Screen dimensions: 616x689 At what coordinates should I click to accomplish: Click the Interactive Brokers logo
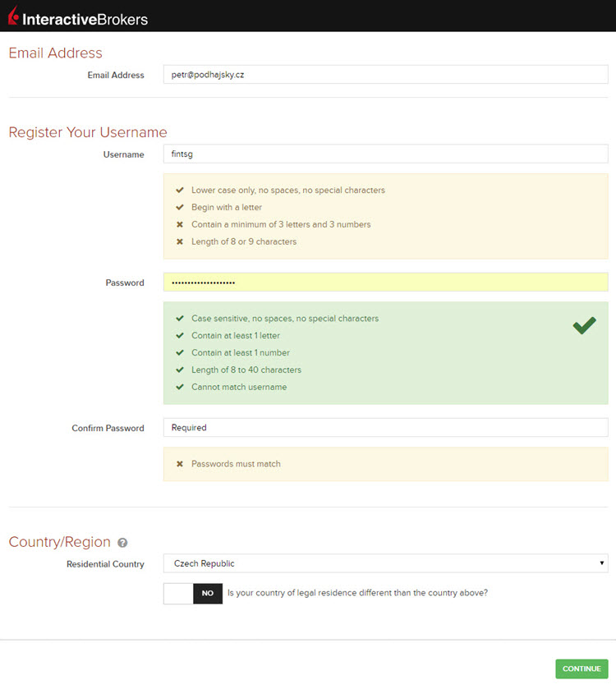78,16
